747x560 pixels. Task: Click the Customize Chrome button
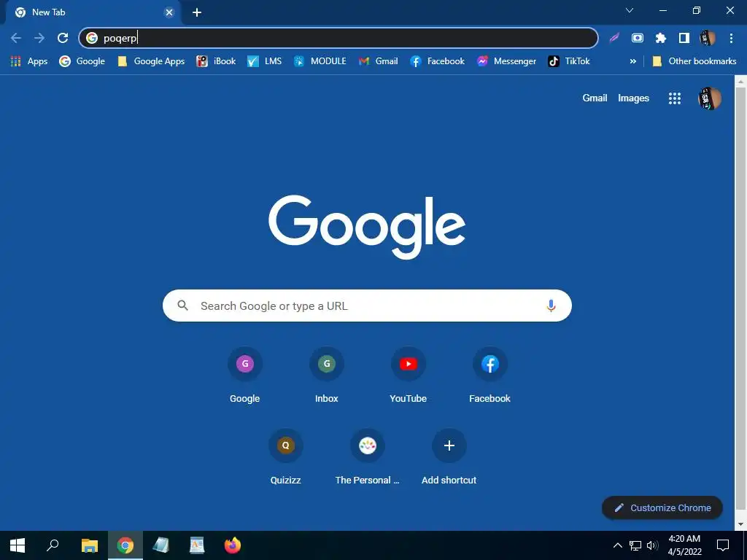(x=662, y=507)
